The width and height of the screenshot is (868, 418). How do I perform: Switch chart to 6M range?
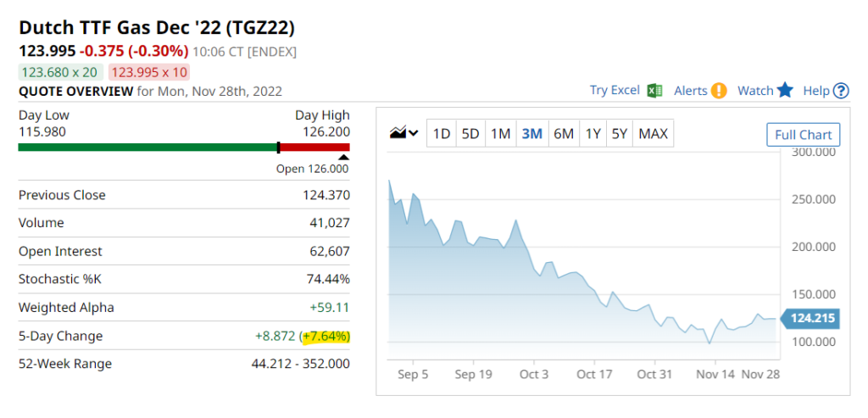click(564, 133)
